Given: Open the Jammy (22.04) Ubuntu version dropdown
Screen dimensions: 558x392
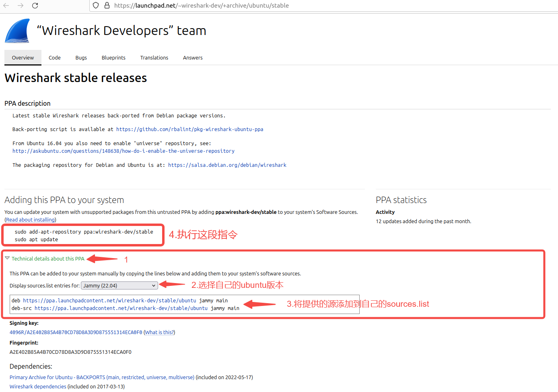Looking at the screenshot, I should click(119, 285).
